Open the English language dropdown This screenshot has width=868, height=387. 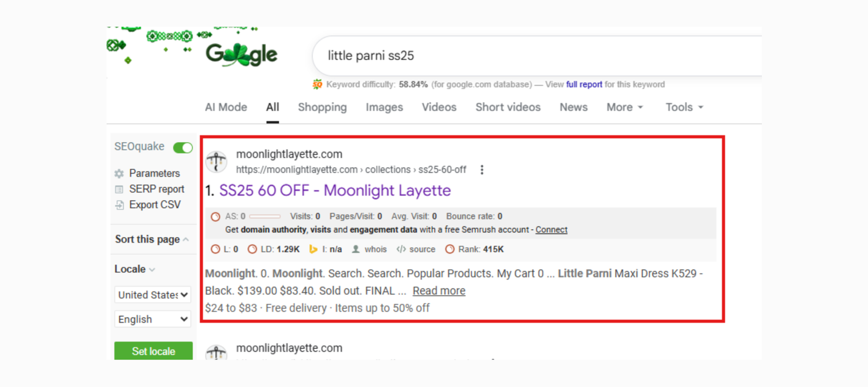[153, 319]
